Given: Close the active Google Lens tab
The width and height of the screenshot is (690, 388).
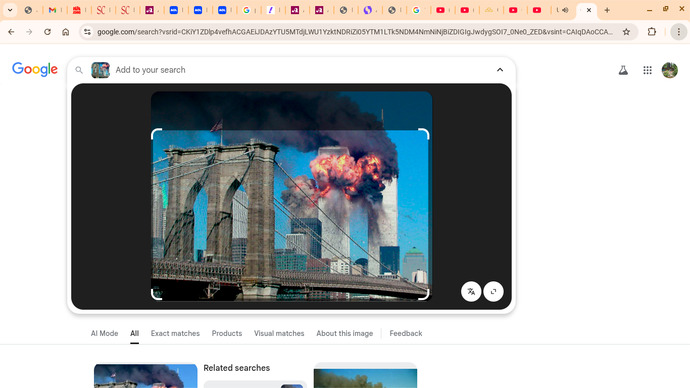Looking at the screenshot, I should 589,10.
